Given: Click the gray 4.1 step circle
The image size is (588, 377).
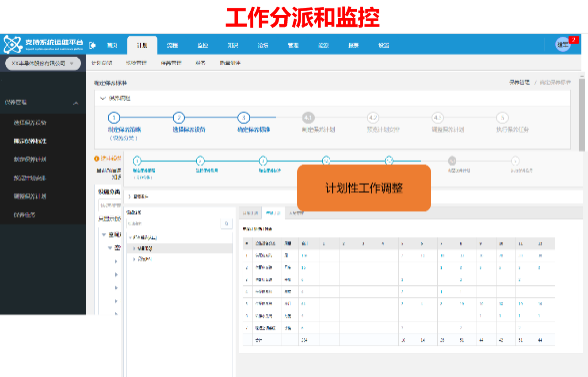Looking at the screenshot, I should (x=308, y=117).
